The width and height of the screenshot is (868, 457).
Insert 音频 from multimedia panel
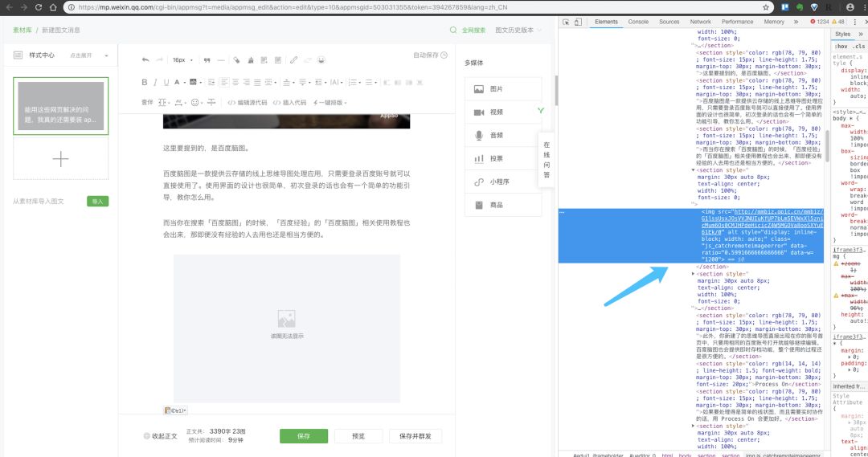pos(503,136)
